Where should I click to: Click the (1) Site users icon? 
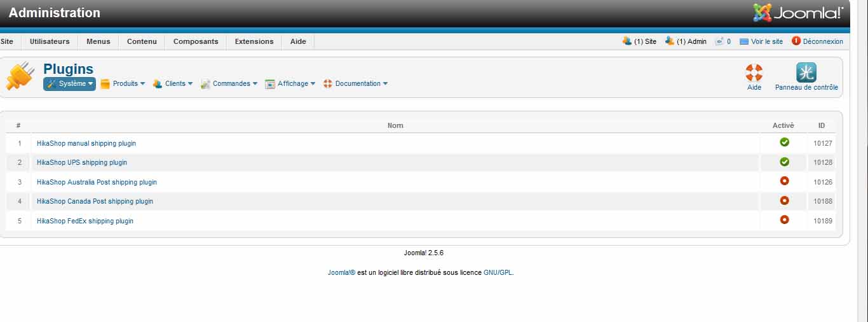(627, 41)
